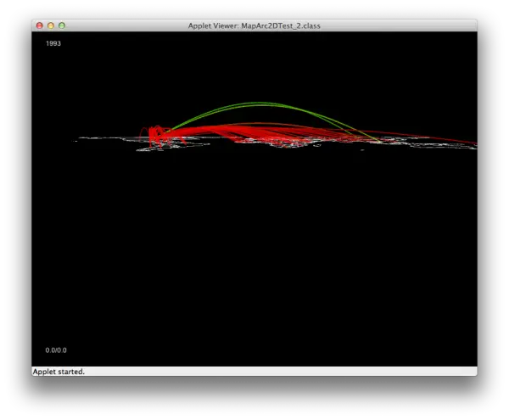
Task: Click the isolated white dot below the map
Action: pyautogui.click(x=362, y=149)
